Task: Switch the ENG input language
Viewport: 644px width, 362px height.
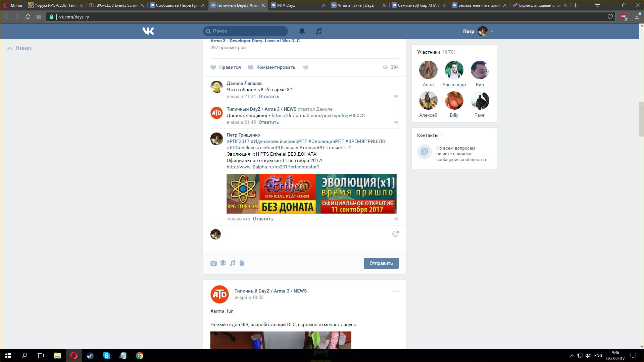Action: (x=598, y=356)
